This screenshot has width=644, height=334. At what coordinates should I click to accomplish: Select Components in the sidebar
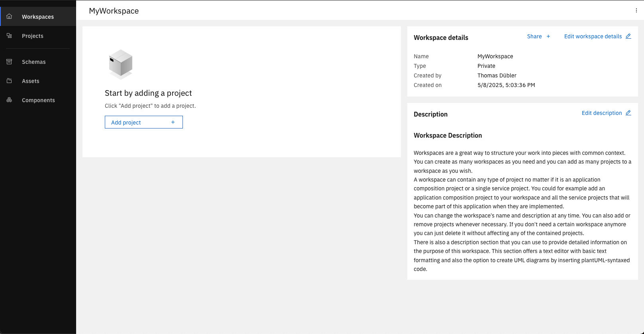[38, 100]
